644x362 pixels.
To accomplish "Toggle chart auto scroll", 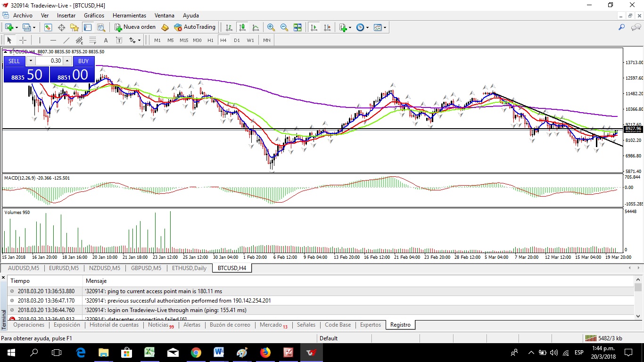I will [314, 27].
